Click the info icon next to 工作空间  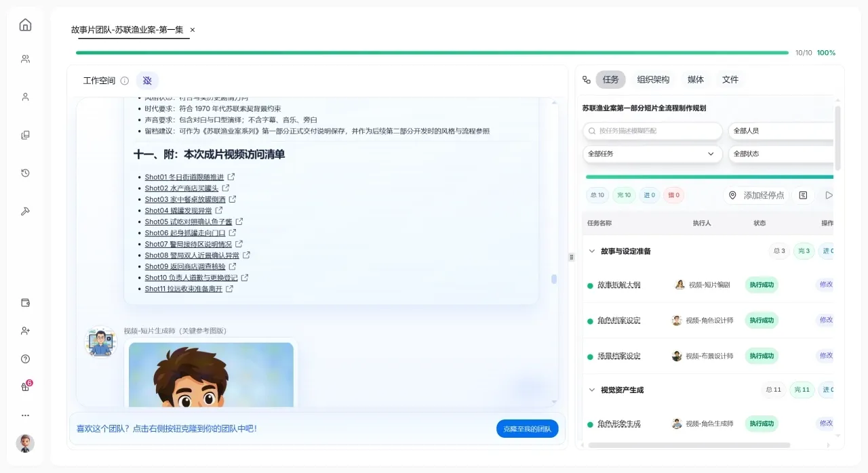point(125,81)
